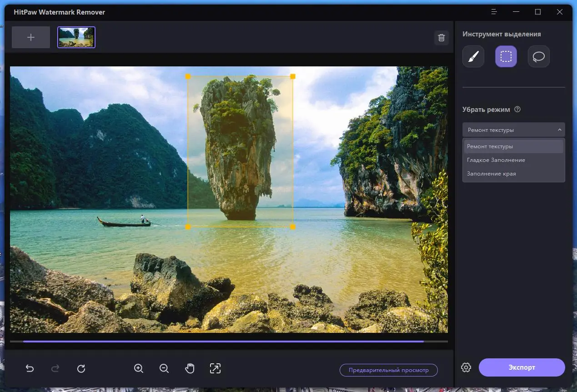Activate the hand pan tool

190,369
